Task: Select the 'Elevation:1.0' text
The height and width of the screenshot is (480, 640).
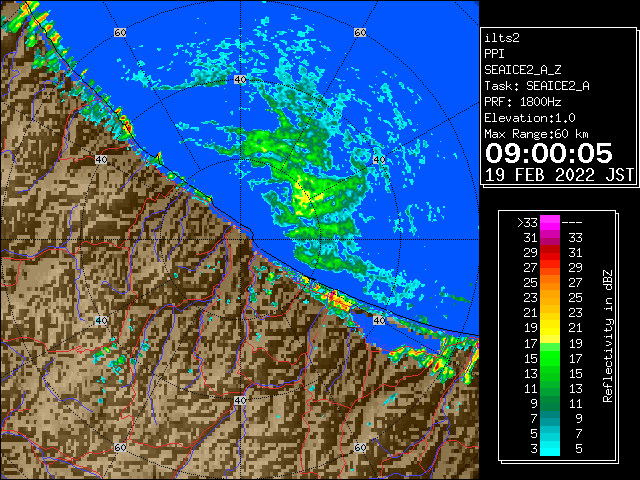Action: click(530, 118)
